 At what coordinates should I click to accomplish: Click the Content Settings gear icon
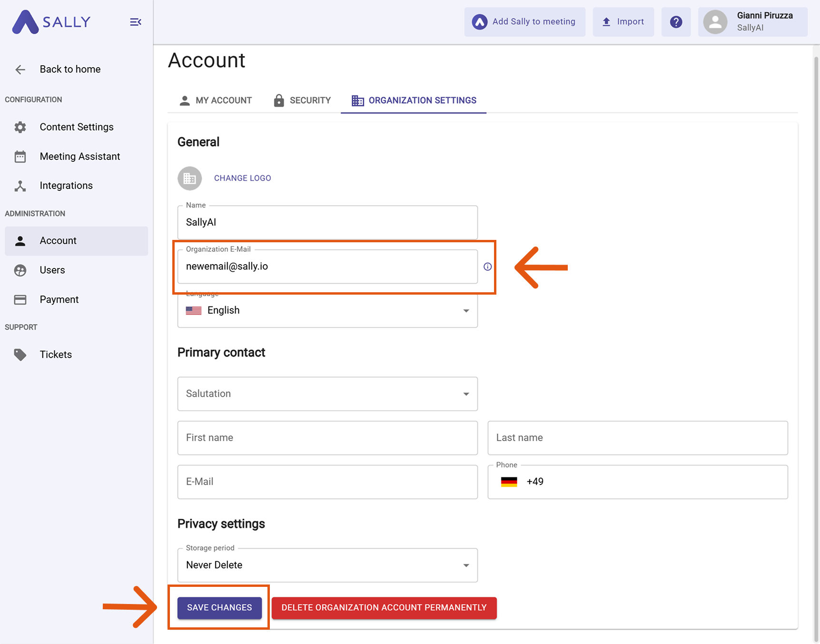coord(20,127)
